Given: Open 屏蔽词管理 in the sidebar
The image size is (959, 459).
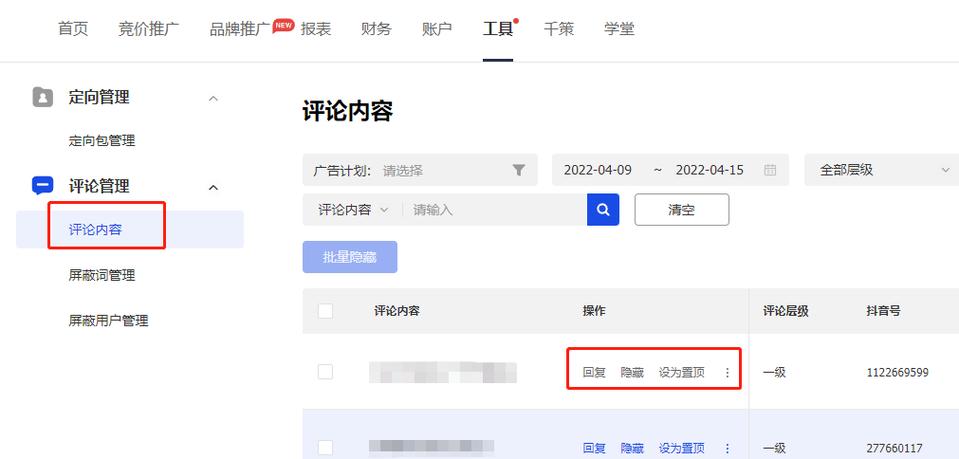Looking at the screenshot, I should (x=102, y=275).
